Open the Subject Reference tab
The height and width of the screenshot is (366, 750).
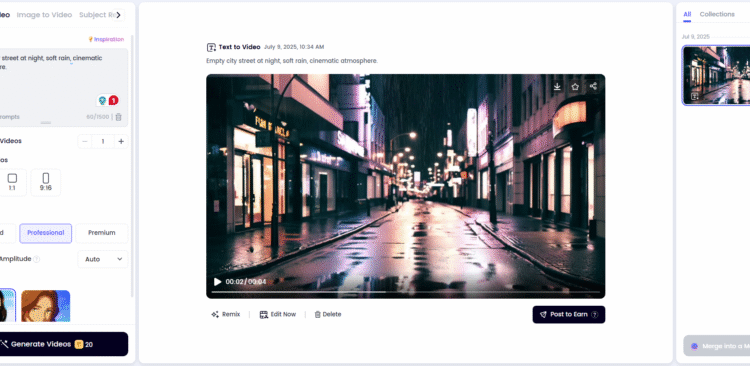click(96, 15)
